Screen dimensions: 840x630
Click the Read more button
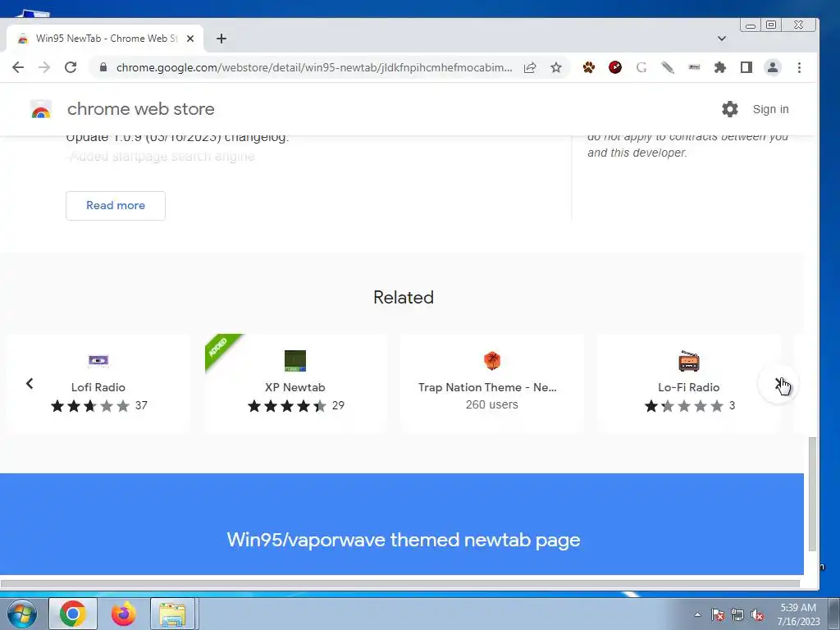(116, 206)
